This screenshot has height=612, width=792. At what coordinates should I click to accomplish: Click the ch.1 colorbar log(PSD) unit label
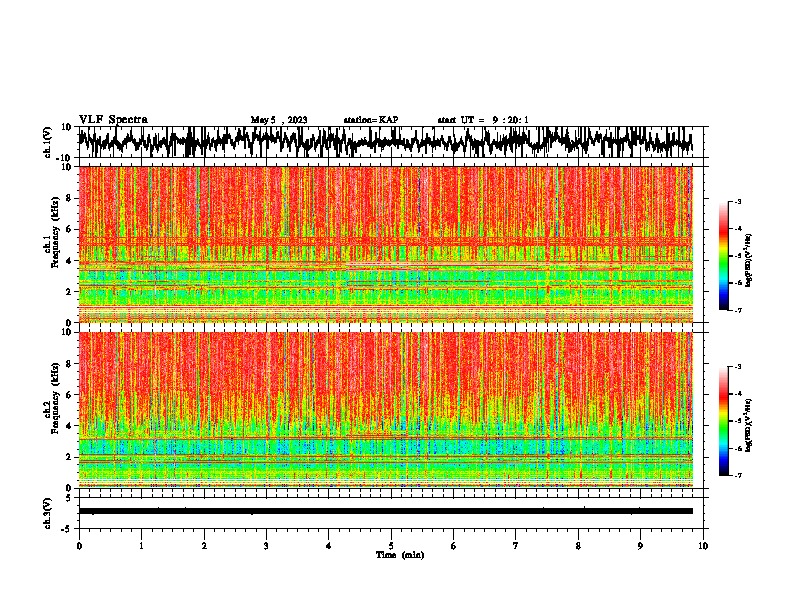tap(749, 260)
